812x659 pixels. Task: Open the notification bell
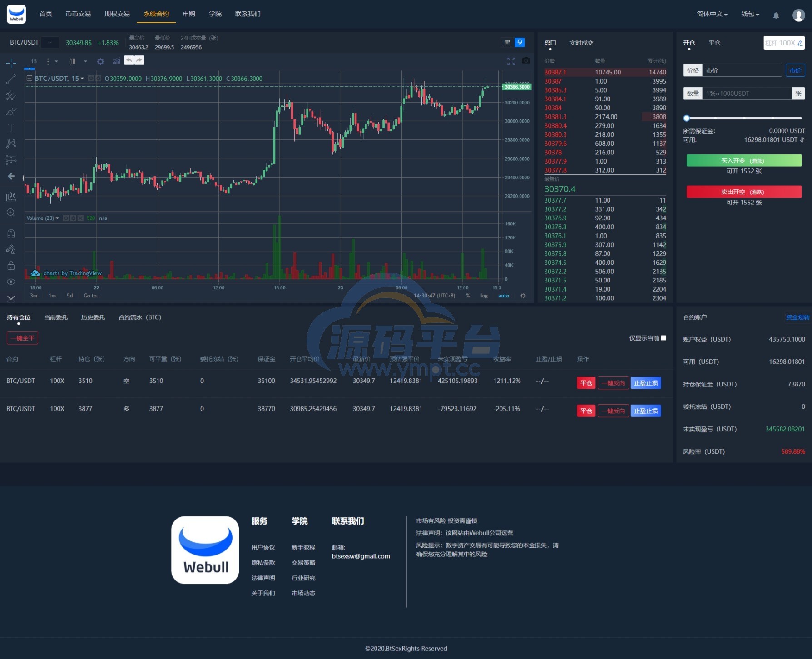[776, 15]
